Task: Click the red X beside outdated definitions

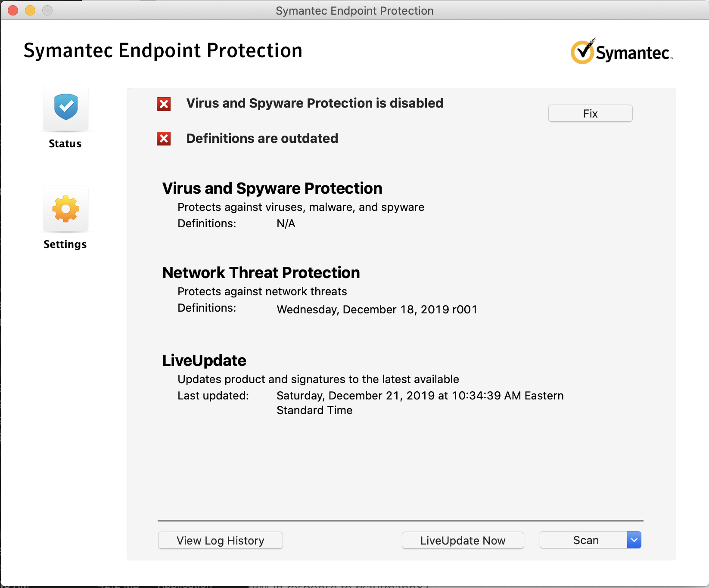Action: point(164,139)
